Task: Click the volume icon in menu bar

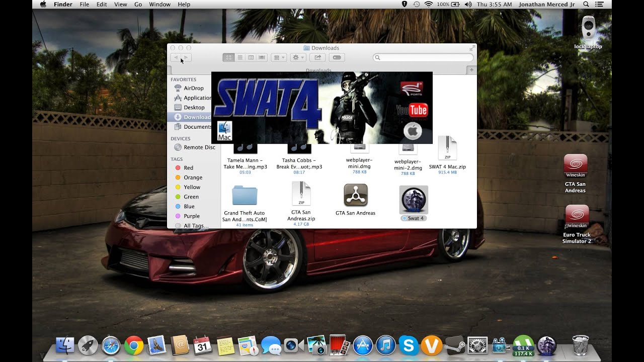Action: (468, 4)
